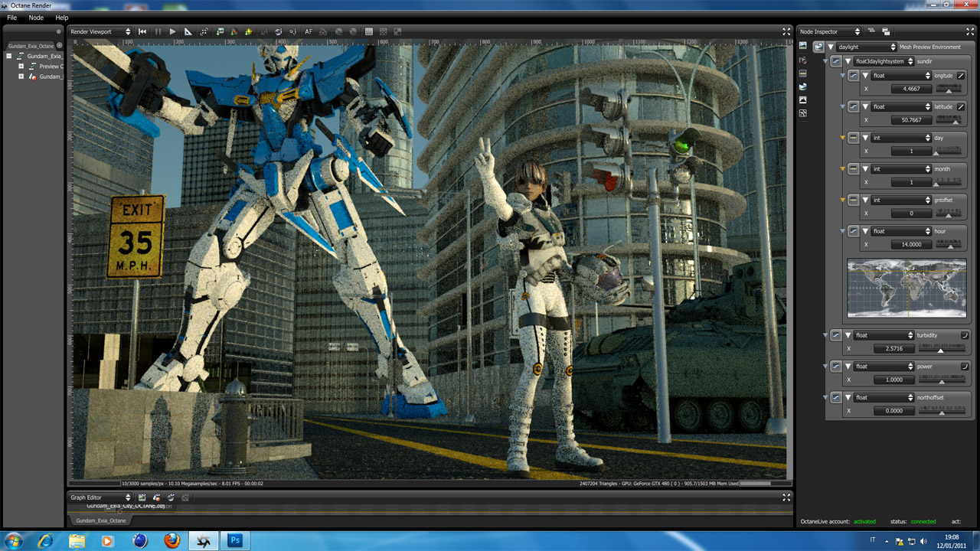Start rendering with the play button
This screenshot has height=551, width=980.
[x=173, y=31]
